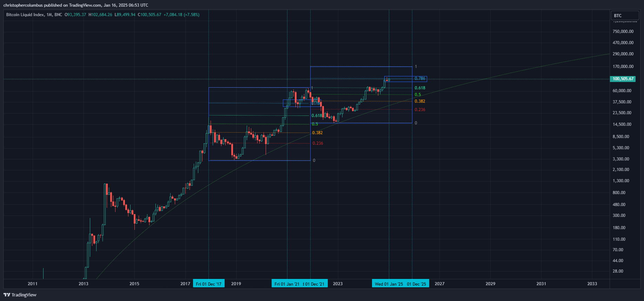644x301 pixels.
Task: Select the red 0.236 label right of 2025
Action: [x=420, y=110]
